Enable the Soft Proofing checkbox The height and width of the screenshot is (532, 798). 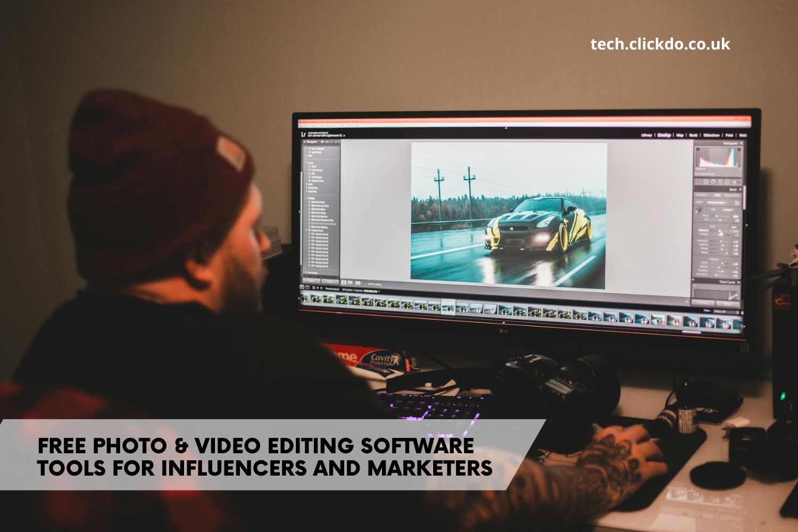point(366,284)
